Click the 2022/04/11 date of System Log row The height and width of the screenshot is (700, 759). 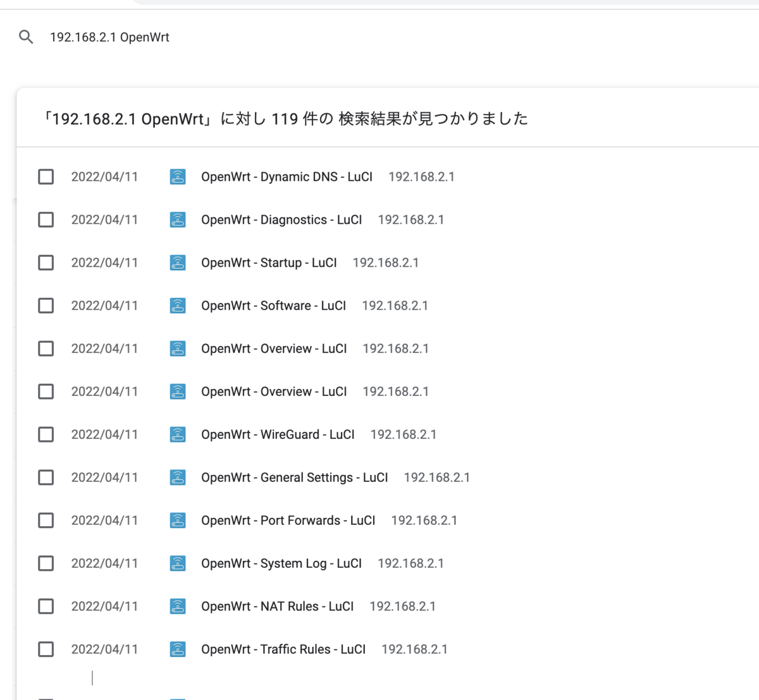[x=104, y=564]
